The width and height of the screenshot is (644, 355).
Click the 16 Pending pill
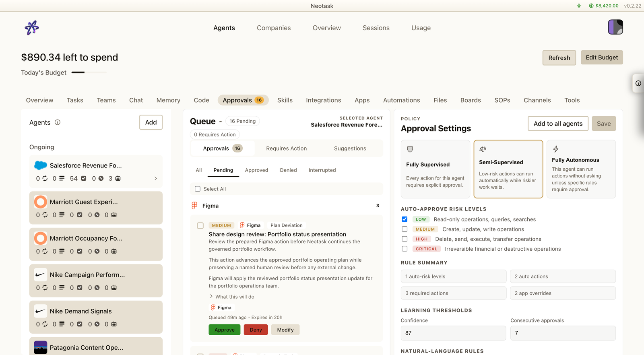[x=243, y=121]
